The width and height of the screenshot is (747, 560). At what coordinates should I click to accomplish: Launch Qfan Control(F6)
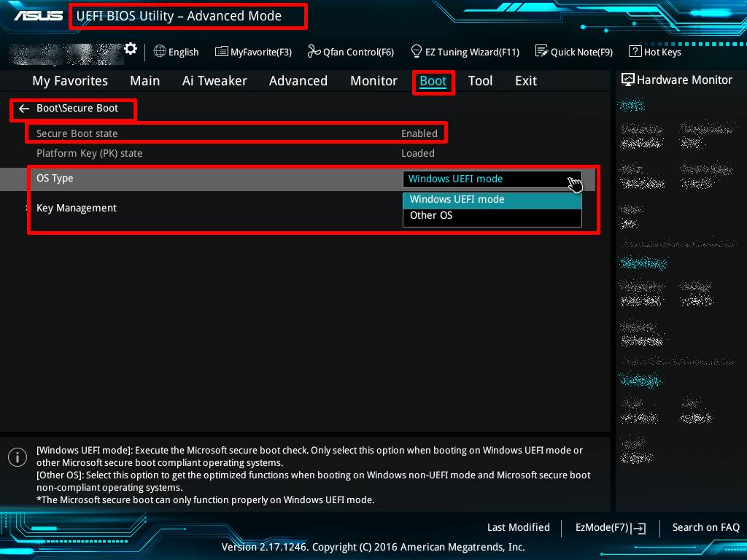pyautogui.click(x=350, y=52)
